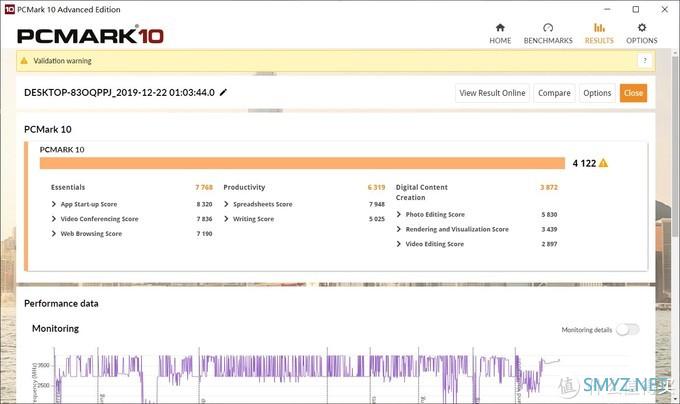The image size is (680, 404).
Task: Close the result with orange Close button
Action: click(x=633, y=93)
